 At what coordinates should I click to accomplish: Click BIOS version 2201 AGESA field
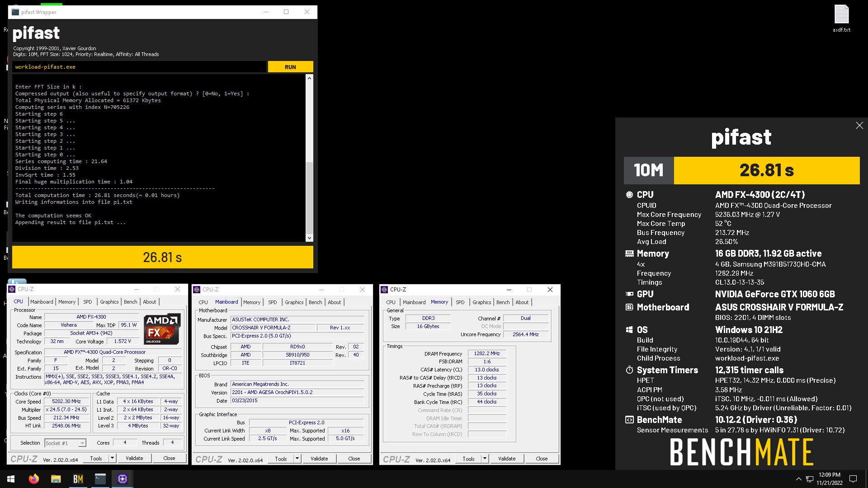pyautogui.click(x=297, y=392)
